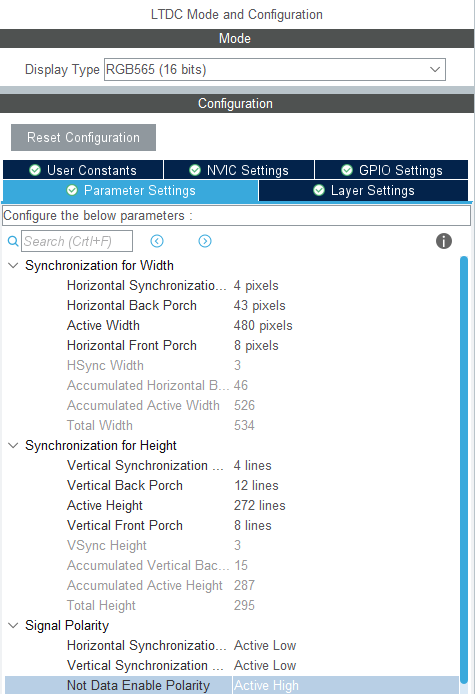Open the NVIC Settings tab
475x694 pixels.
pyautogui.click(x=239, y=170)
